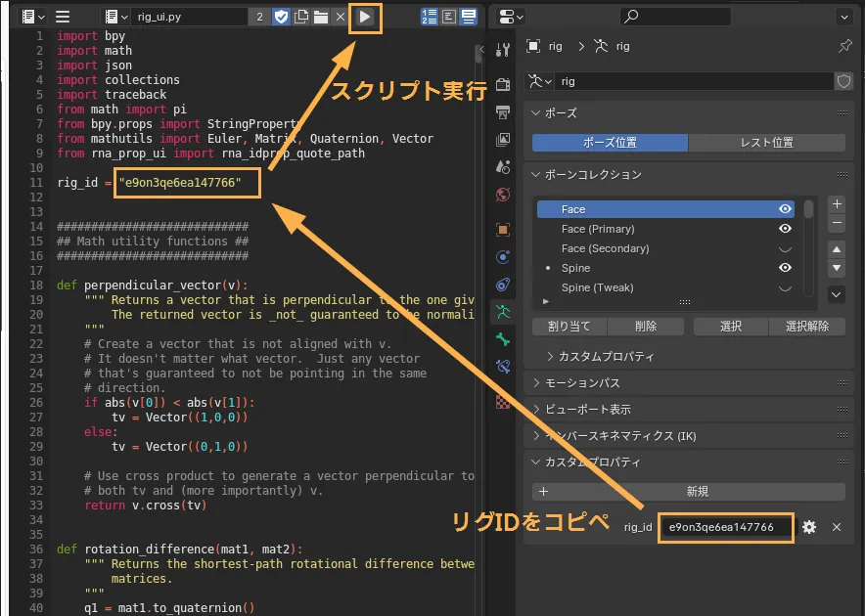This screenshot has width=865, height=616.
Task: Click the World properties tab icon
Action: click(503, 195)
